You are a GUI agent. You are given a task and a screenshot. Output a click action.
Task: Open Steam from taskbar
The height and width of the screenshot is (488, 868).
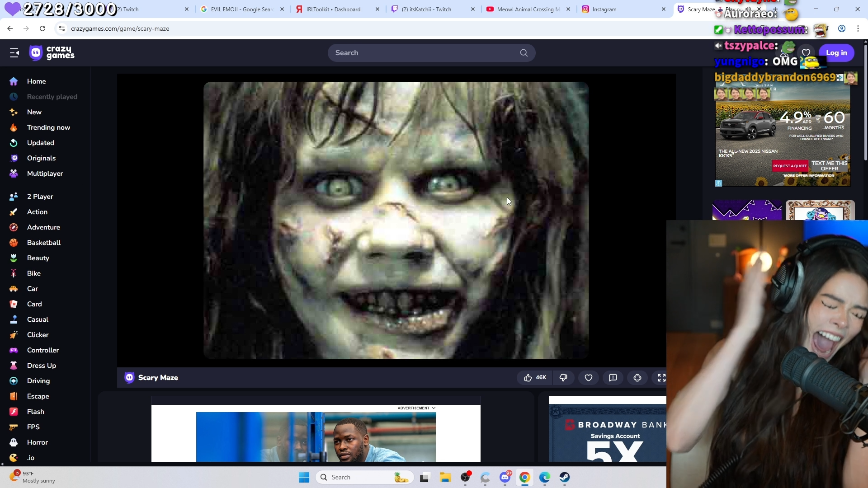pyautogui.click(x=564, y=477)
